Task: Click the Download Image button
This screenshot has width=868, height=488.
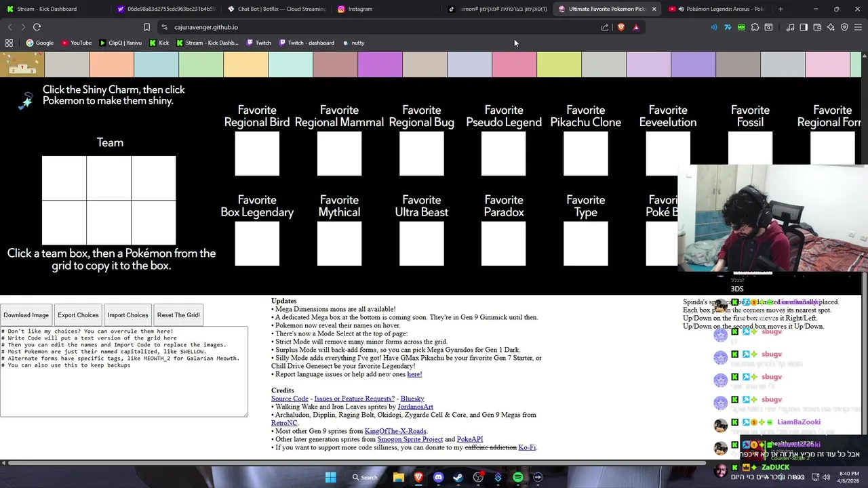Action: (x=26, y=315)
